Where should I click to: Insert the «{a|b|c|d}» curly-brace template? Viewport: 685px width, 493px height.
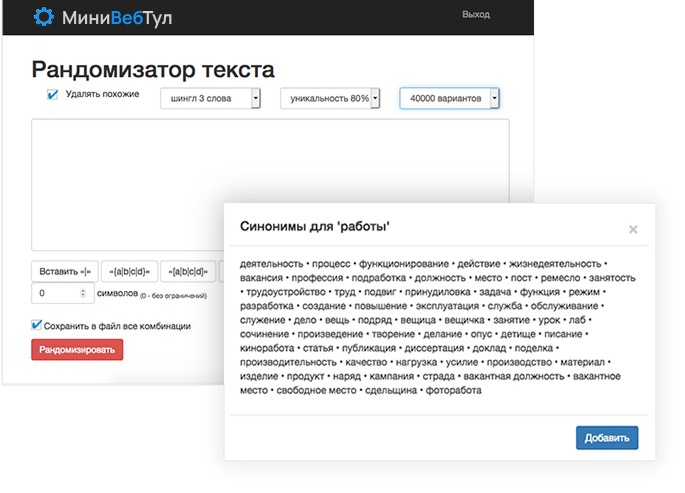(129, 271)
